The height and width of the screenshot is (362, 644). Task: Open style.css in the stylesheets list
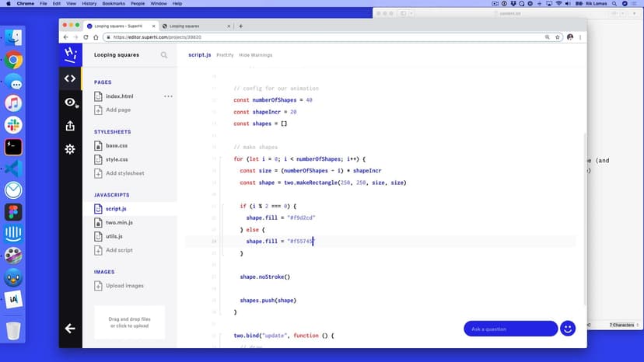point(117,159)
